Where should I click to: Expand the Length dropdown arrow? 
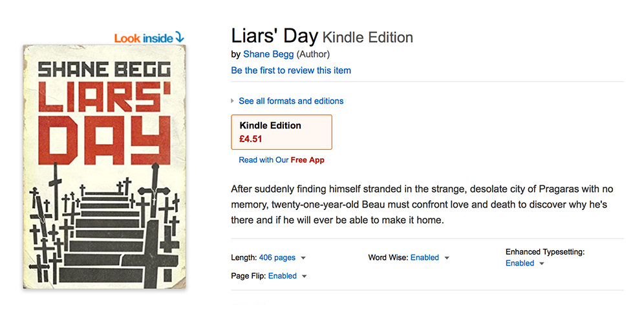[303, 258]
